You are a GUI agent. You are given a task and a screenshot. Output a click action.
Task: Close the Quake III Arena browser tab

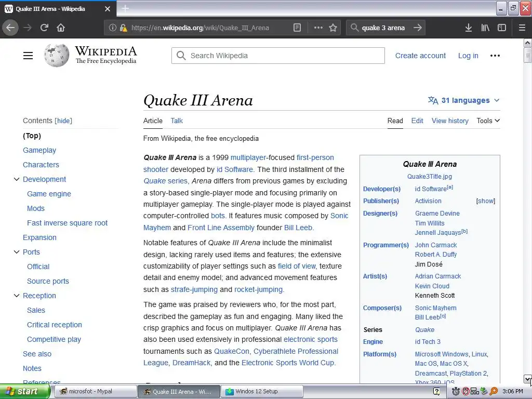pyautogui.click(x=108, y=9)
